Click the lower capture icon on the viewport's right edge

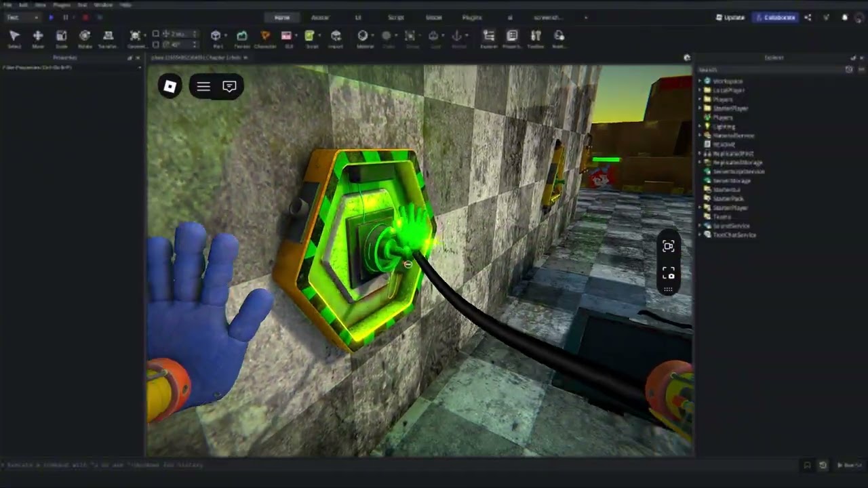(x=669, y=273)
